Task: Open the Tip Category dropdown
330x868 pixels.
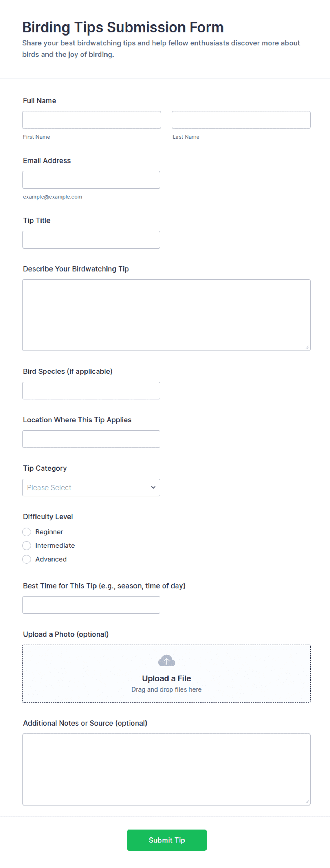Action: pyautogui.click(x=91, y=487)
